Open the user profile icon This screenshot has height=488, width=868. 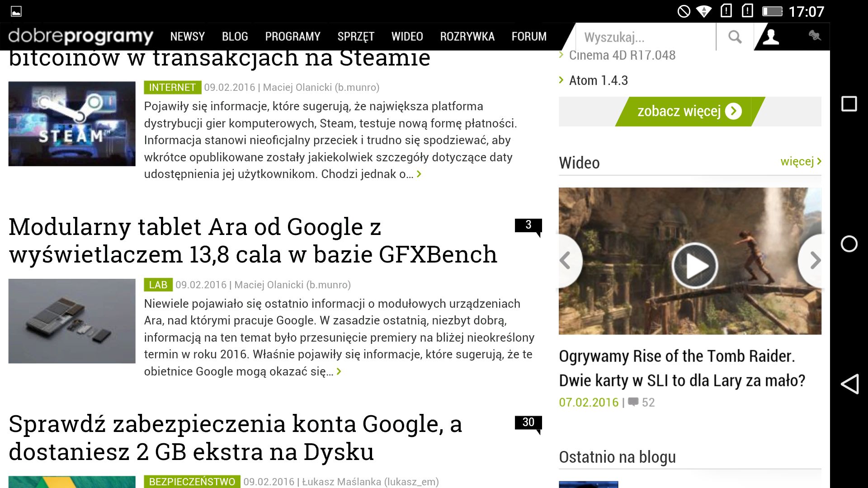[771, 37]
